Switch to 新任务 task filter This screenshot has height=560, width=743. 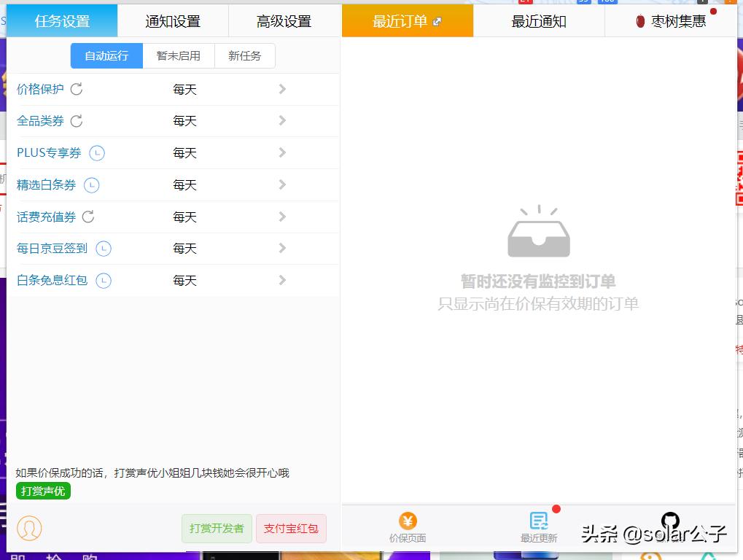(245, 56)
